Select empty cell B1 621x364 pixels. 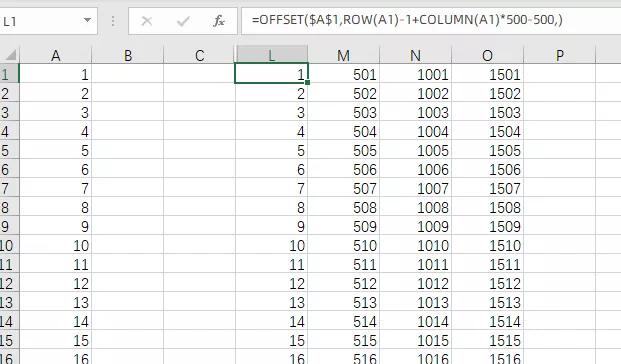[x=128, y=74]
